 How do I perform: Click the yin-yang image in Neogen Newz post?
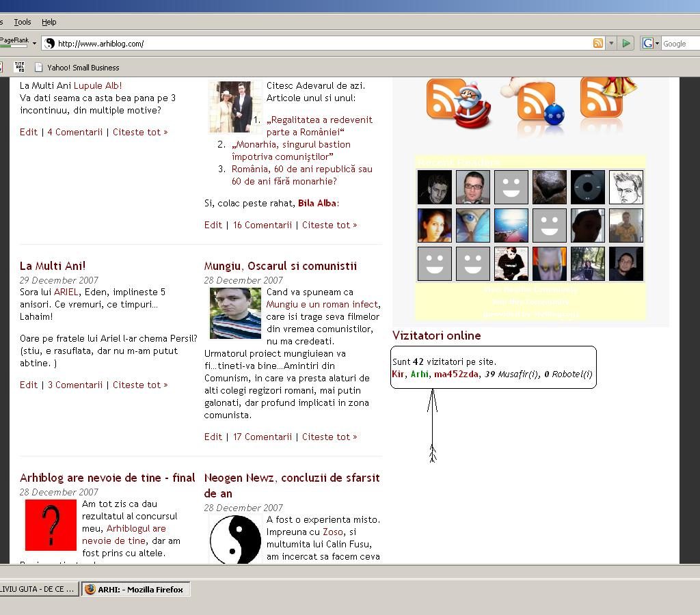(235, 540)
